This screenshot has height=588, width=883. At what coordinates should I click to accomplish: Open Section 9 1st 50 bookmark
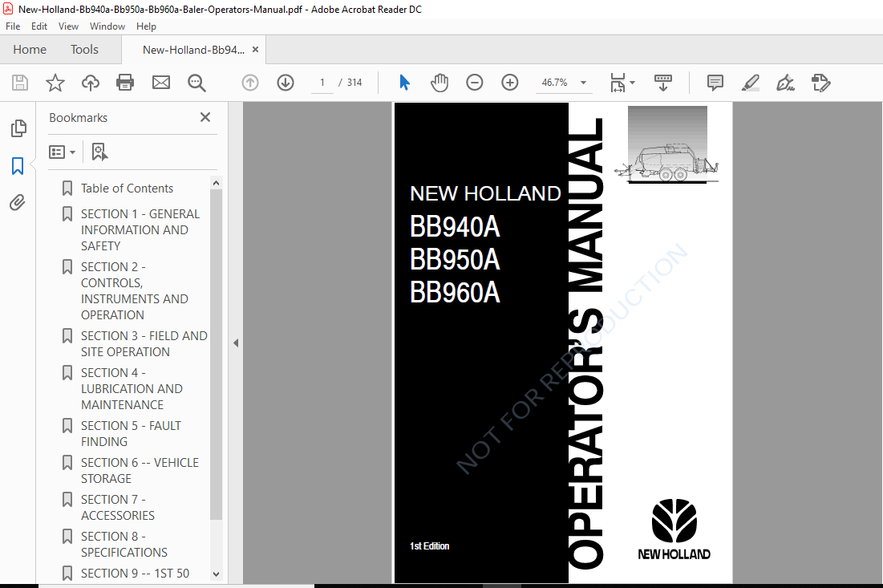136,573
